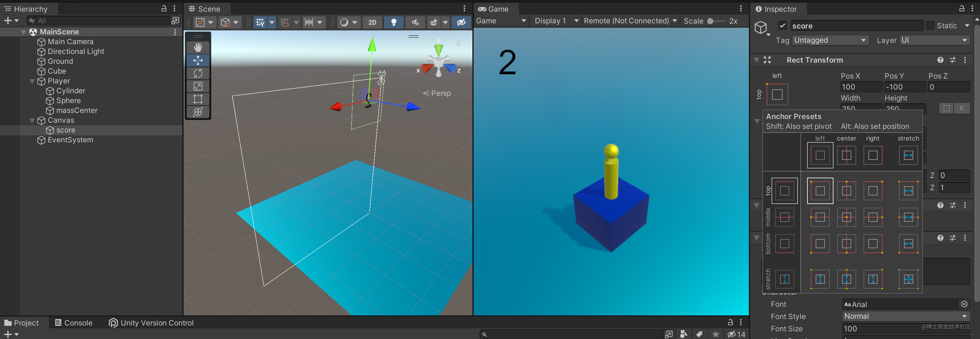The height and width of the screenshot is (339, 980).
Task: Collapse the Player tree node
Action: [x=32, y=81]
